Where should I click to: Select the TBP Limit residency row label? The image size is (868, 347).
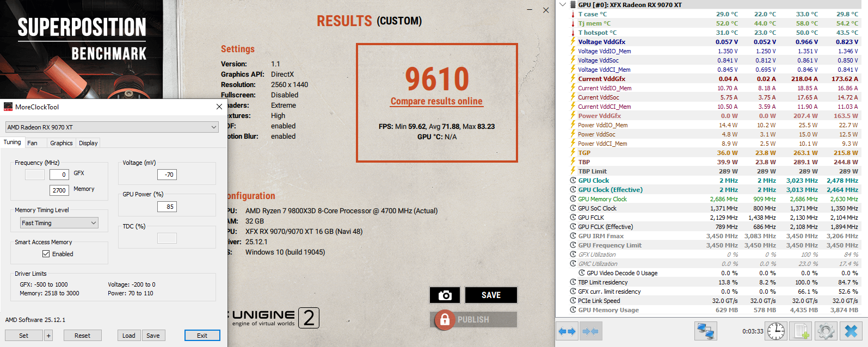(602, 282)
